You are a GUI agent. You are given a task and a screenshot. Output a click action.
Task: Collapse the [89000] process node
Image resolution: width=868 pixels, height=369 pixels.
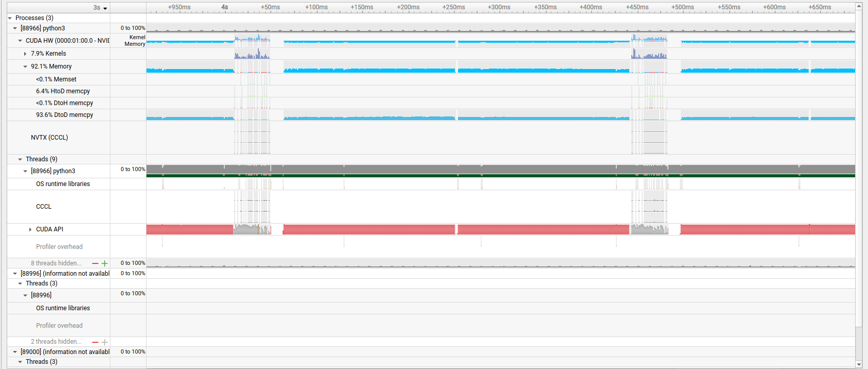15,352
